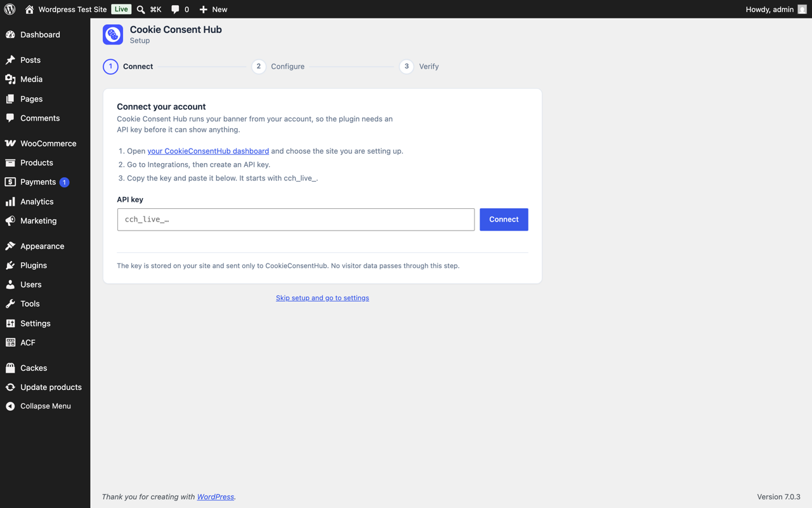Image resolution: width=812 pixels, height=508 pixels.
Task: Click the WordPress logo icon in admin bar
Action: point(10,9)
